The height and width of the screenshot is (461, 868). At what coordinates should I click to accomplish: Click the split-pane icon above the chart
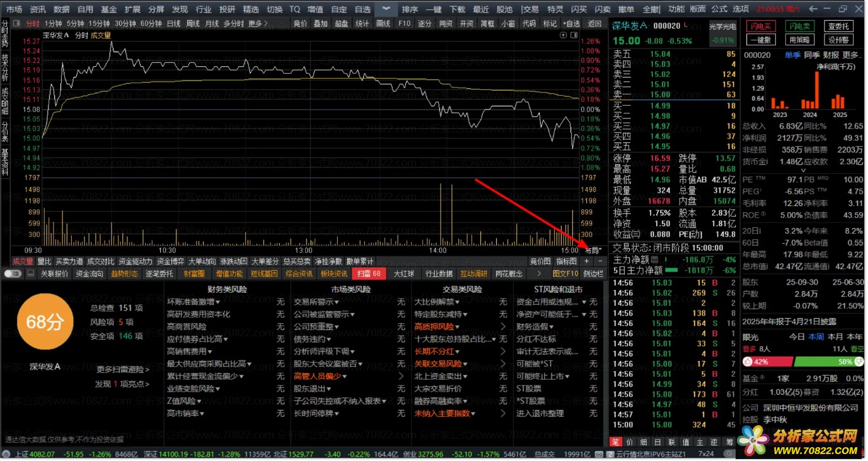click(x=572, y=35)
